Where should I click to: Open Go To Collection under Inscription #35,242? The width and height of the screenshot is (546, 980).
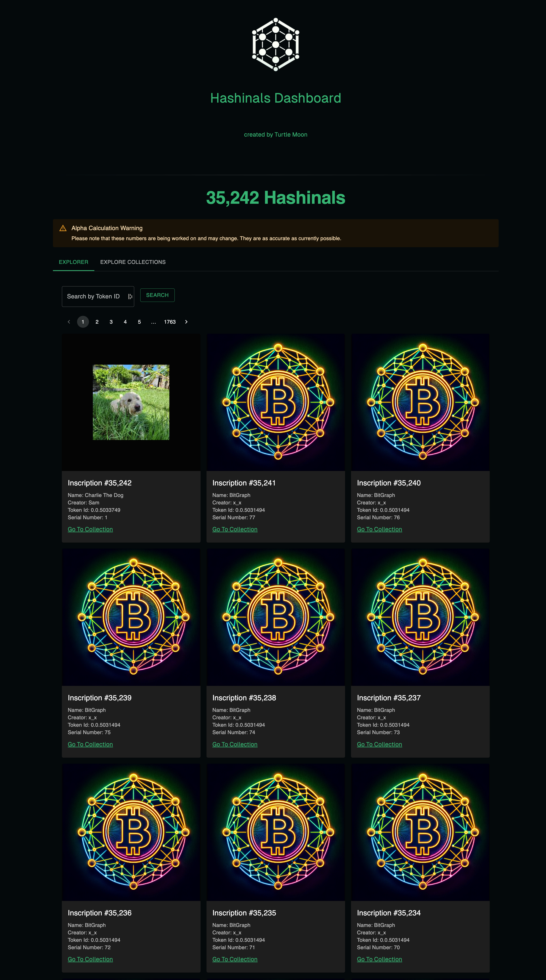90,529
